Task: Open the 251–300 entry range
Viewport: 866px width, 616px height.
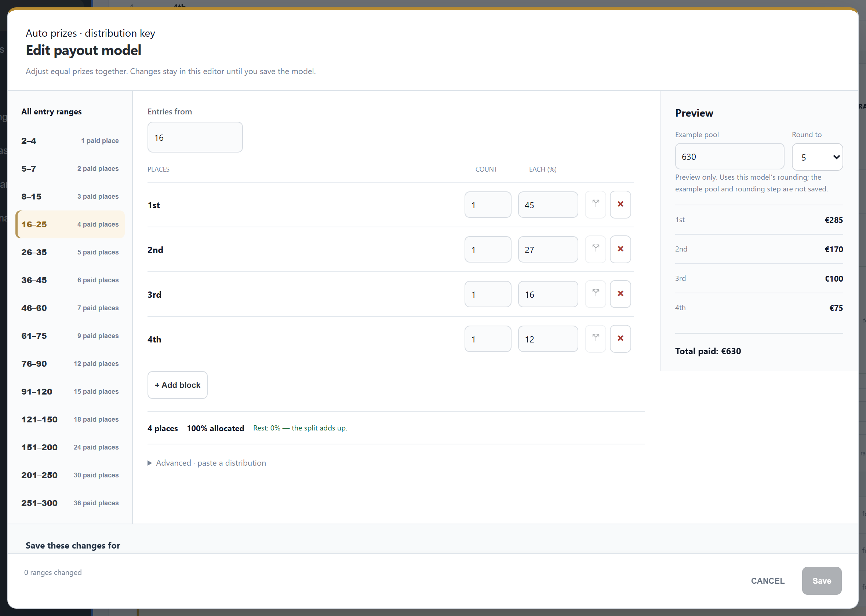Action: [x=70, y=503]
